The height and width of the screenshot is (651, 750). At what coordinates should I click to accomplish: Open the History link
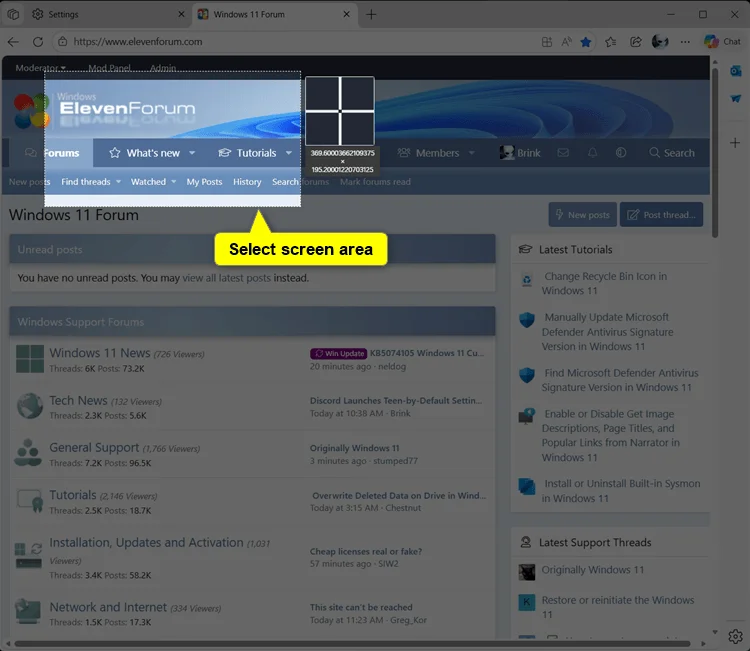(247, 182)
